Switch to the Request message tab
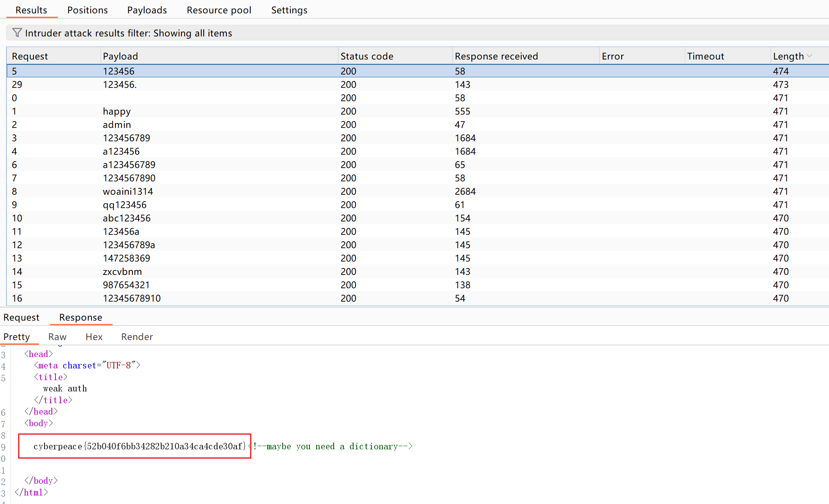The image size is (829, 504). click(21, 317)
